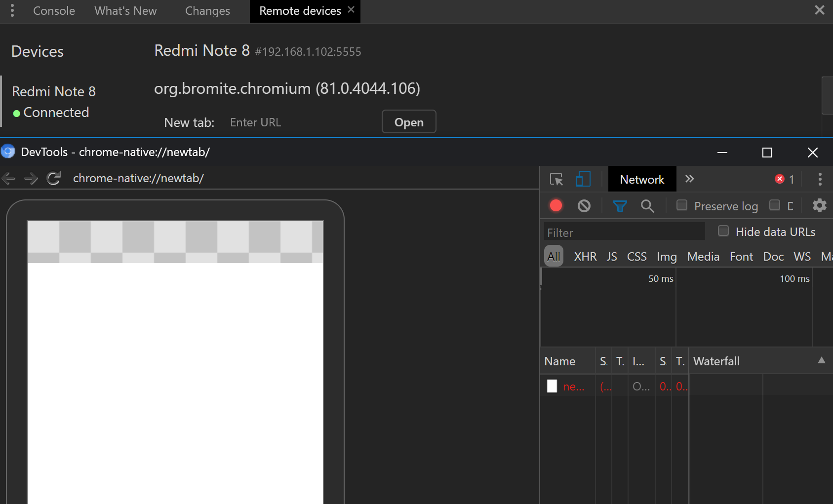Click the Open button for new tab
Image resolution: width=833 pixels, height=504 pixels.
click(x=409, y=122)
